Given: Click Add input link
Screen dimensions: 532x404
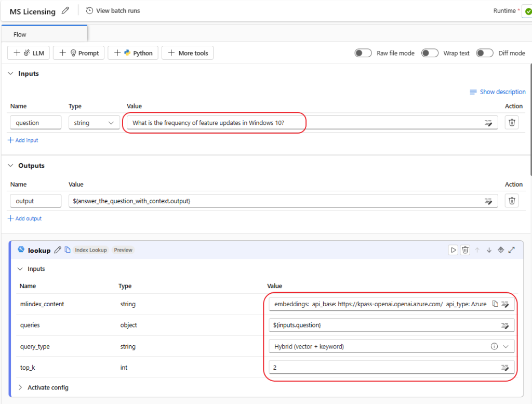Looking at the screenshot, I should (23, 140).
